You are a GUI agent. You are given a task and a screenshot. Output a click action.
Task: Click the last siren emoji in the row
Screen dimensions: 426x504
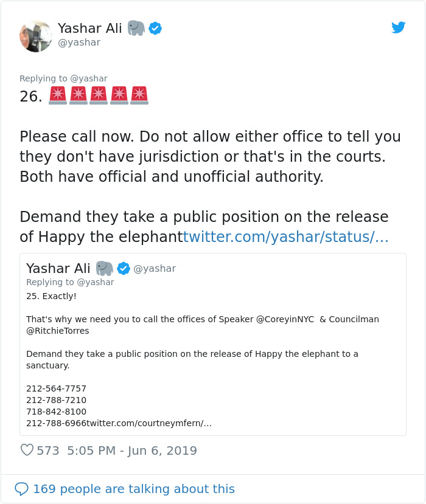tap(140, 94)
